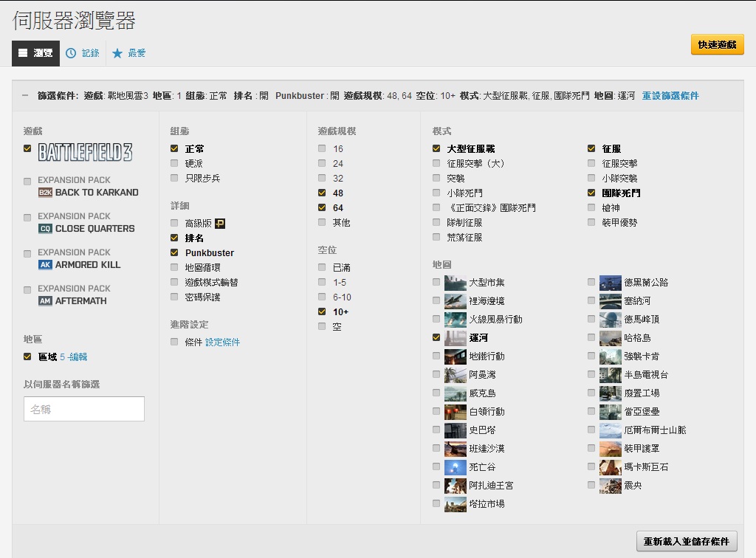The height and width of the screenshot is (558, 756).
Task: Click 重新載入並儲存條件 button
Action: pyautogui.click(x=686, y=542)
